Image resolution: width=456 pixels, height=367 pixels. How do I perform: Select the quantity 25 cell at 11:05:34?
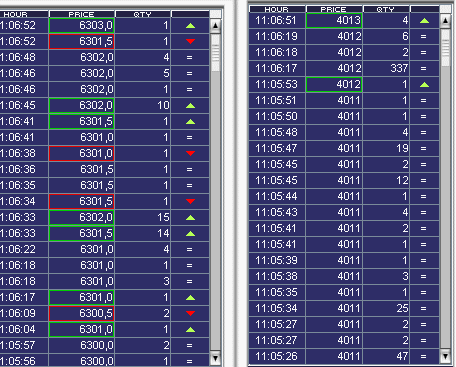pyautogui.click(x=386, y=309)
